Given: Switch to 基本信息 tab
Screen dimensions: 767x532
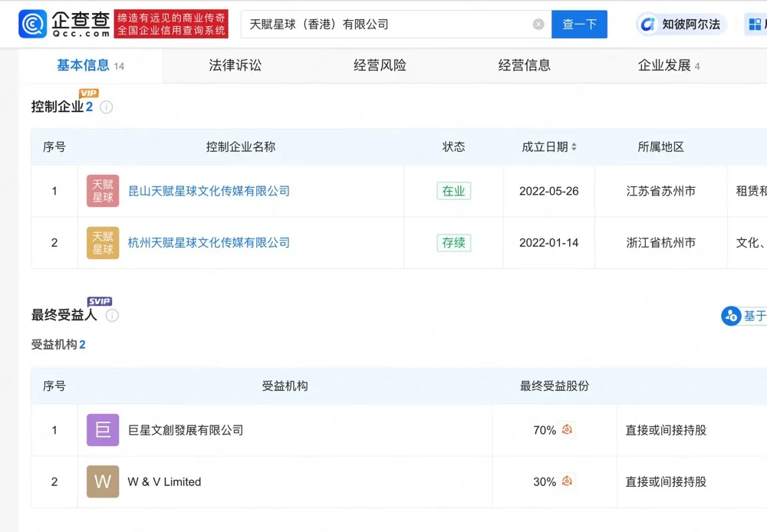Looking at the screenshot, I should pos(91,65).
